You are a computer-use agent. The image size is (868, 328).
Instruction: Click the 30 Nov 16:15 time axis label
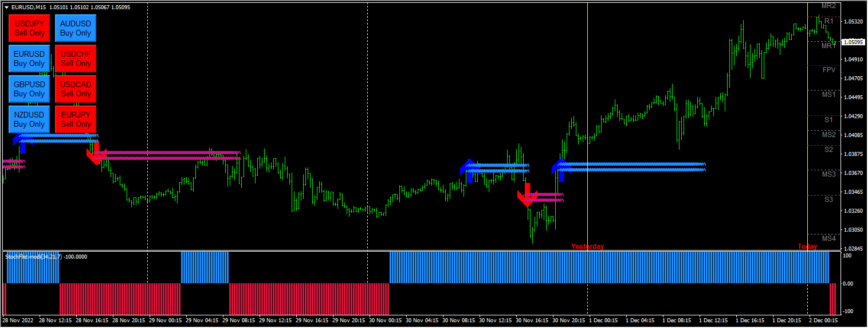(532, 321)
